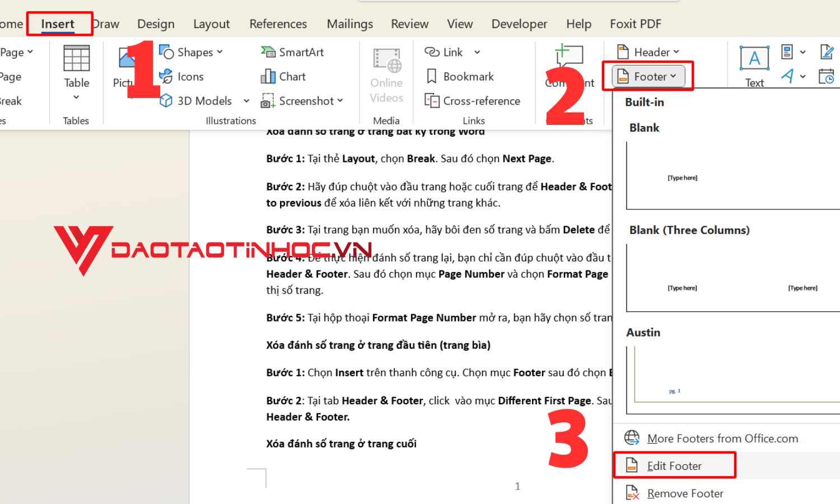
Task: Choose the Blank footer thumbnail
Action: (733, 176)
